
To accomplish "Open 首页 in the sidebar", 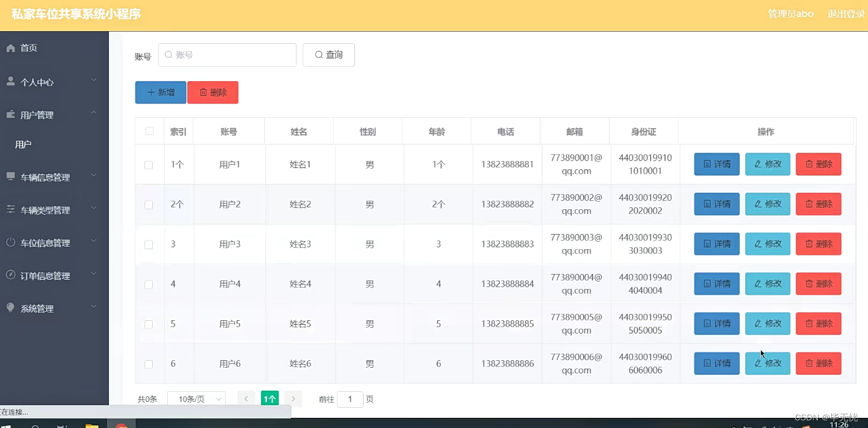I will [x=29, y=48].
